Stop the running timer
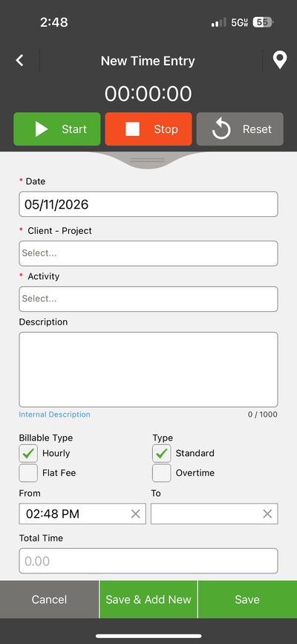Viewport: 297px width, 644px height. (x=148, y=129)
